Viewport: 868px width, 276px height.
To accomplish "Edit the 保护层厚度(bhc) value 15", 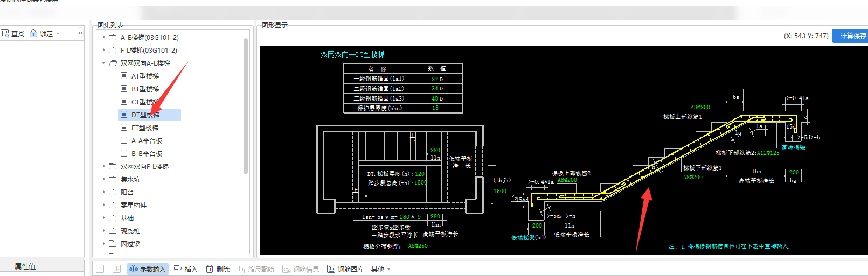I will 435,108.
